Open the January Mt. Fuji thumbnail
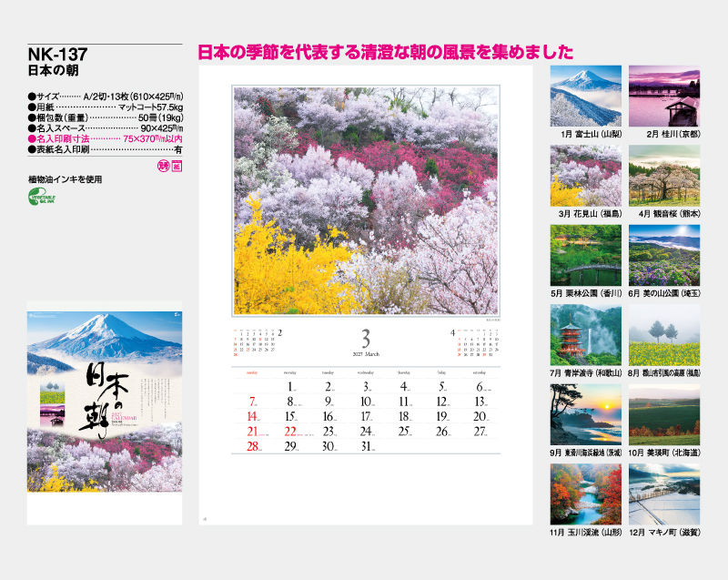Screen dimensions: 728x580 (x=585, y=96)
